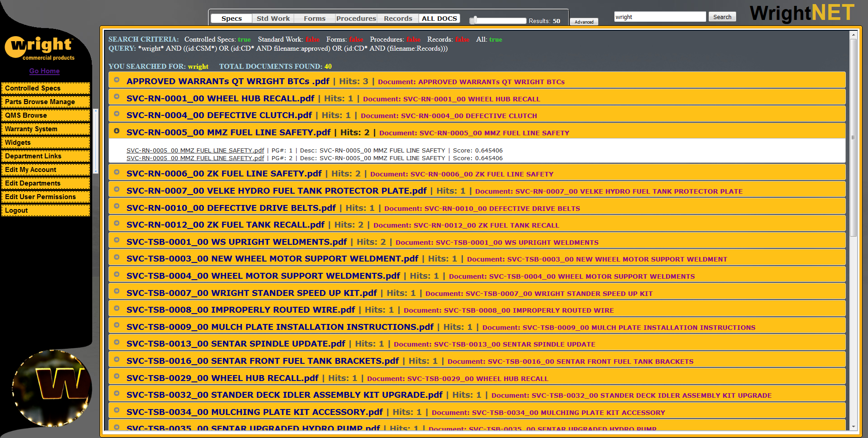Open the Controlled Specs menu
The width and height of the screenshot is (868, 438).
[46, 88]
